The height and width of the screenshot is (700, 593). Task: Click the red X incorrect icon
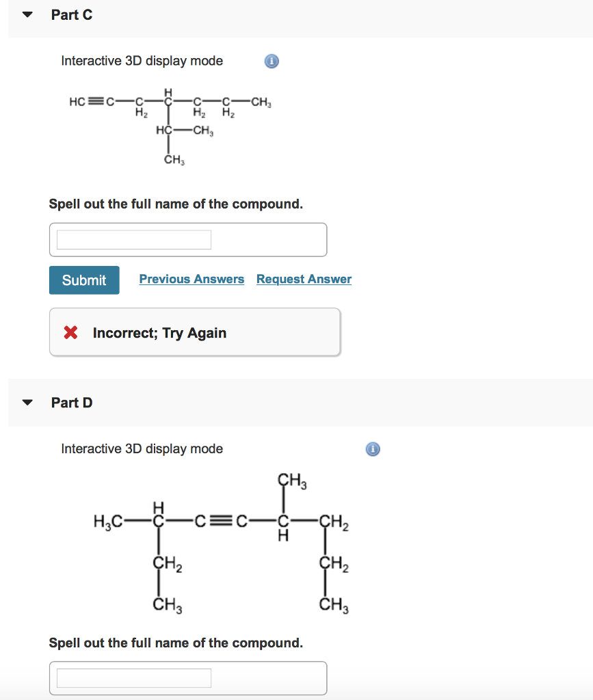(72, 333)
